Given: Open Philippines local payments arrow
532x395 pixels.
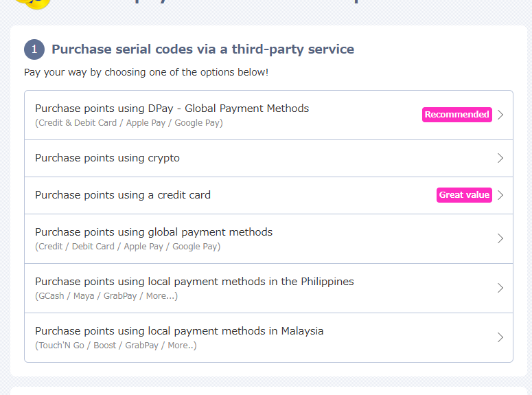Looking at the screenshot, I should [500, 288].
